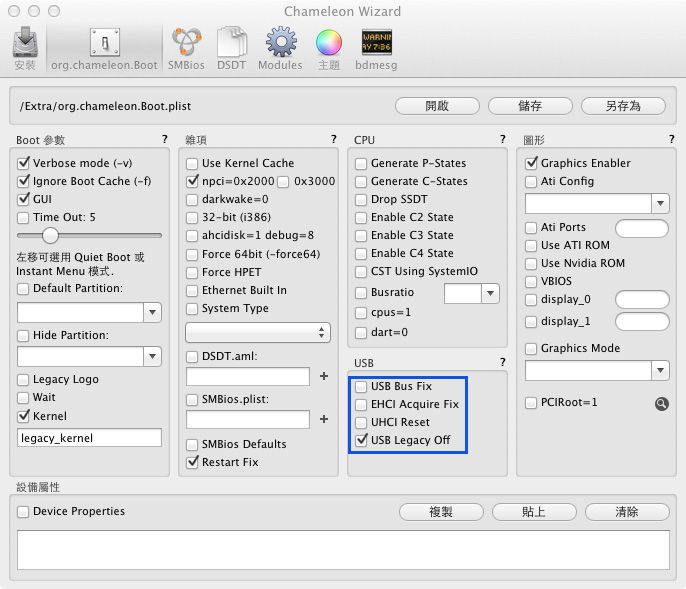Click the display_1 value field
The image size is (686, 589).
642,322
